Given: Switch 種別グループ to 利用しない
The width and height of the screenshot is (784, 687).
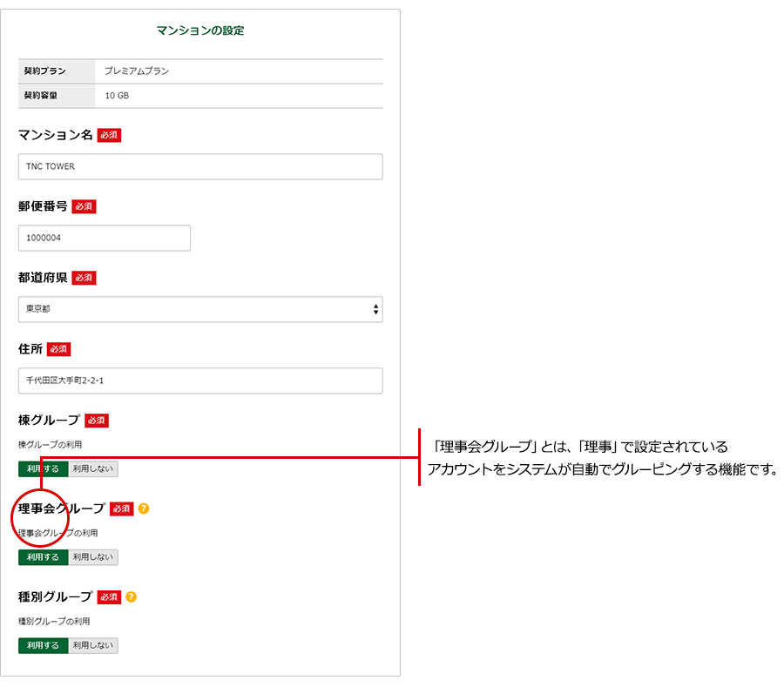Looking at the screenshot, I should click(93, 646).
